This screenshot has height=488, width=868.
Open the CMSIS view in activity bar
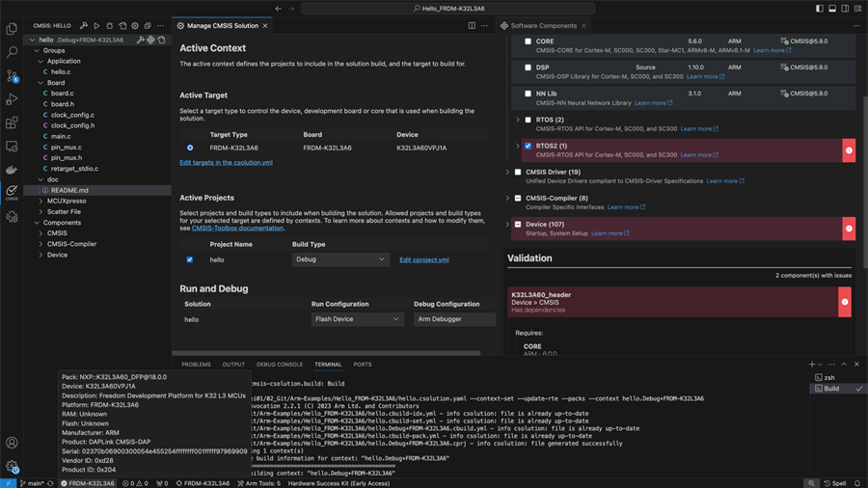12,192
